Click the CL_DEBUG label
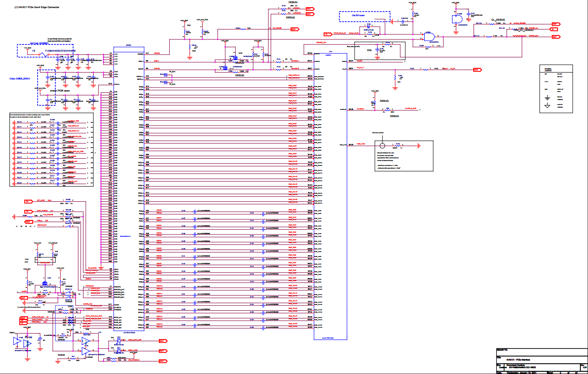Viewport: 588px width, 374px height. [x=498, y=20]
